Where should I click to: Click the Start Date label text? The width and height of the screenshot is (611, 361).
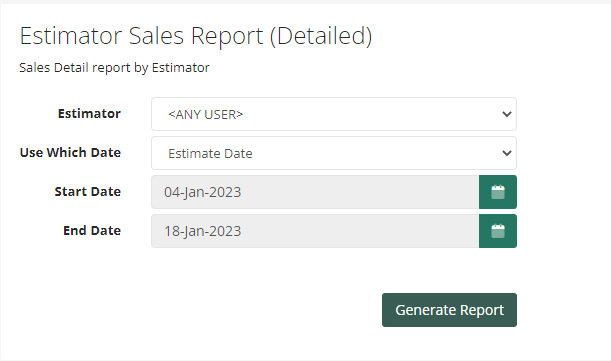[88, 191]
